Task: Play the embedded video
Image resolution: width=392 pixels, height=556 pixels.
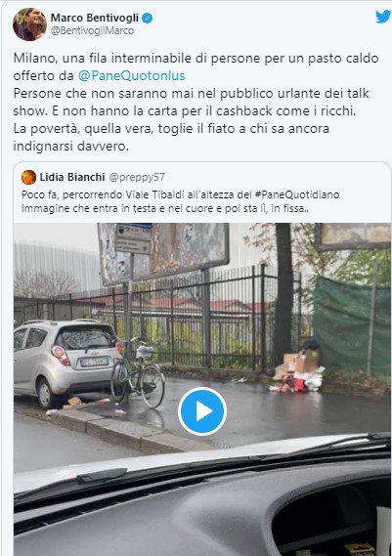Action: tap(202, 411)
